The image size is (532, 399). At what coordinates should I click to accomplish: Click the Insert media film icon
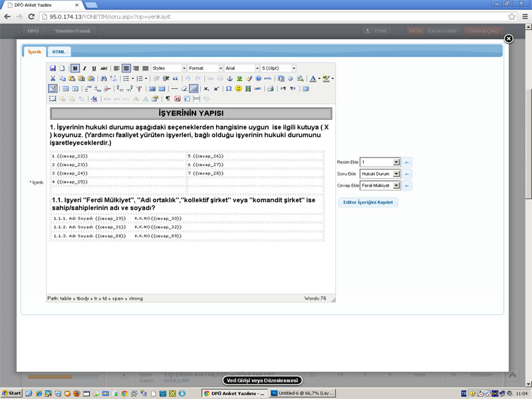[248, 88]
